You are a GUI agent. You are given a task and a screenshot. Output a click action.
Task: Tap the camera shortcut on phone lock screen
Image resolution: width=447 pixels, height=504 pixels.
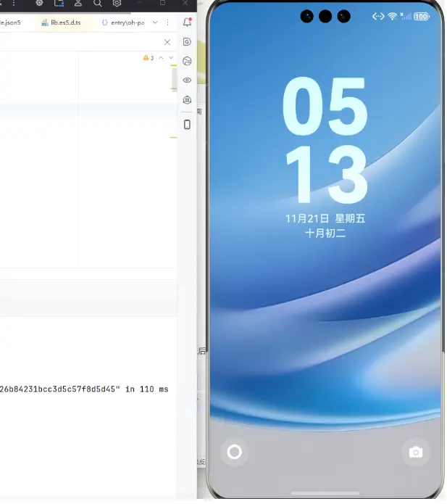[x=416, y=453]
